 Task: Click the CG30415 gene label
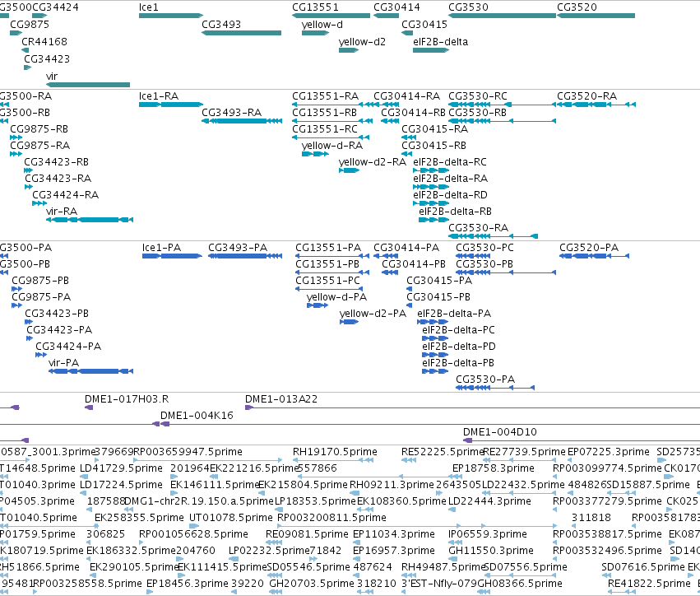[424, 25]
